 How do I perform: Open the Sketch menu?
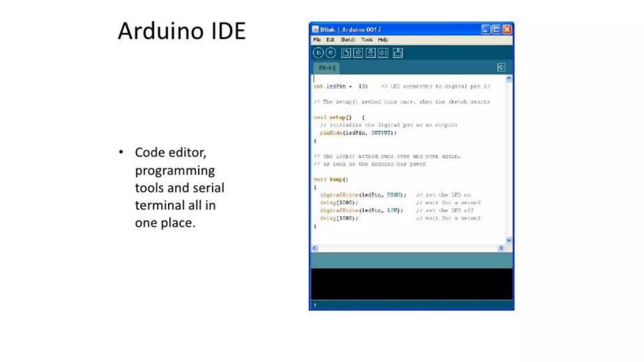tap(348, 40)
